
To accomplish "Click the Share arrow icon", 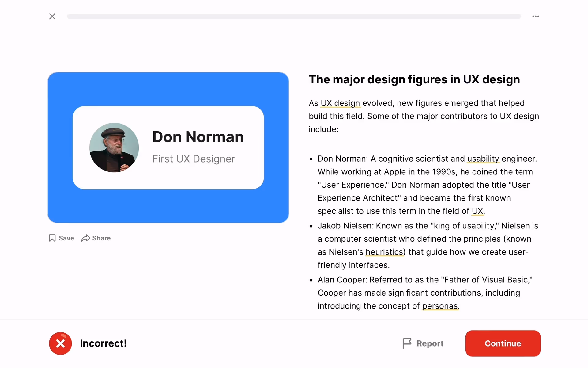I will pyautogui.click(x=85, y=238).
